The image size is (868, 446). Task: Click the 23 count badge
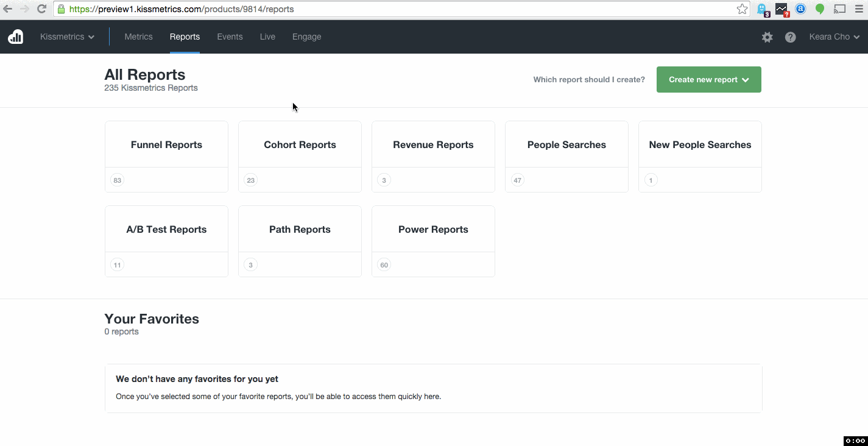click(250, 180)
